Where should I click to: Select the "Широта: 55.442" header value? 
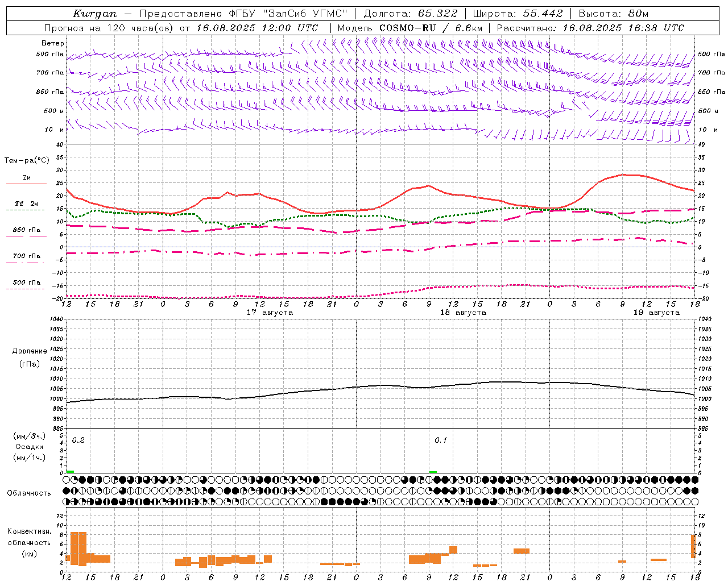coord(518,14)
